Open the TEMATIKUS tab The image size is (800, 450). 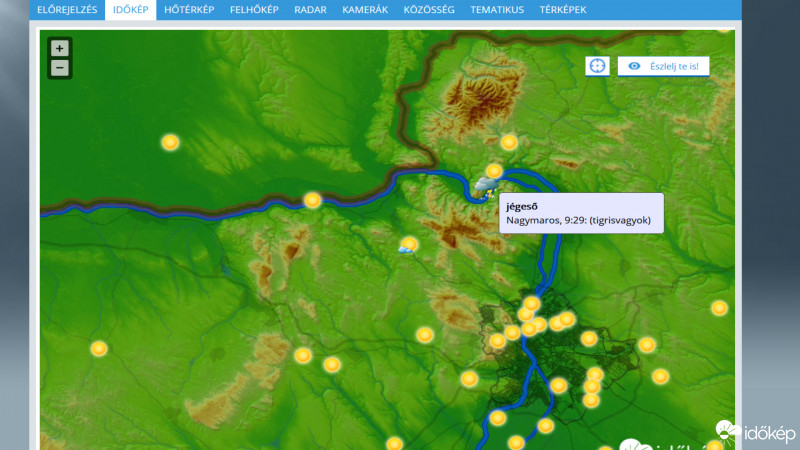(x=498, y=10)
